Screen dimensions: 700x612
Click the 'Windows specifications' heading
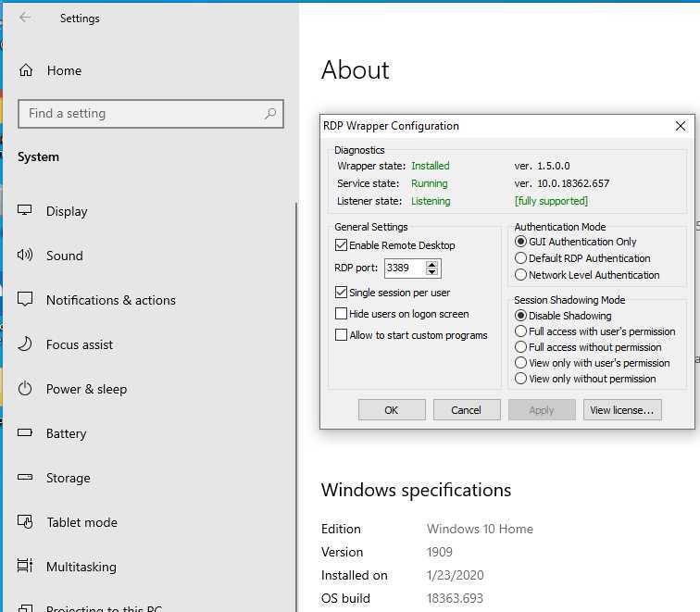pyautogui.click(x=416, y=490)
